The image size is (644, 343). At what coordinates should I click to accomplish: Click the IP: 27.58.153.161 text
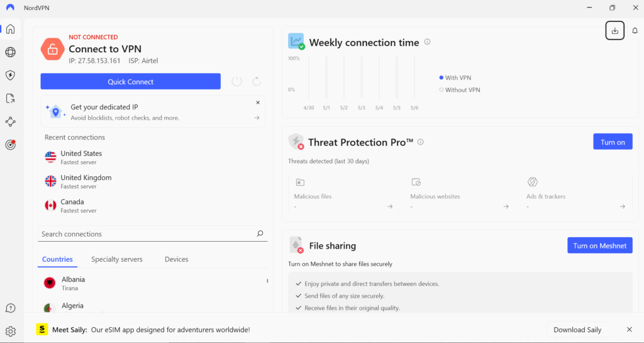[94, 61]
